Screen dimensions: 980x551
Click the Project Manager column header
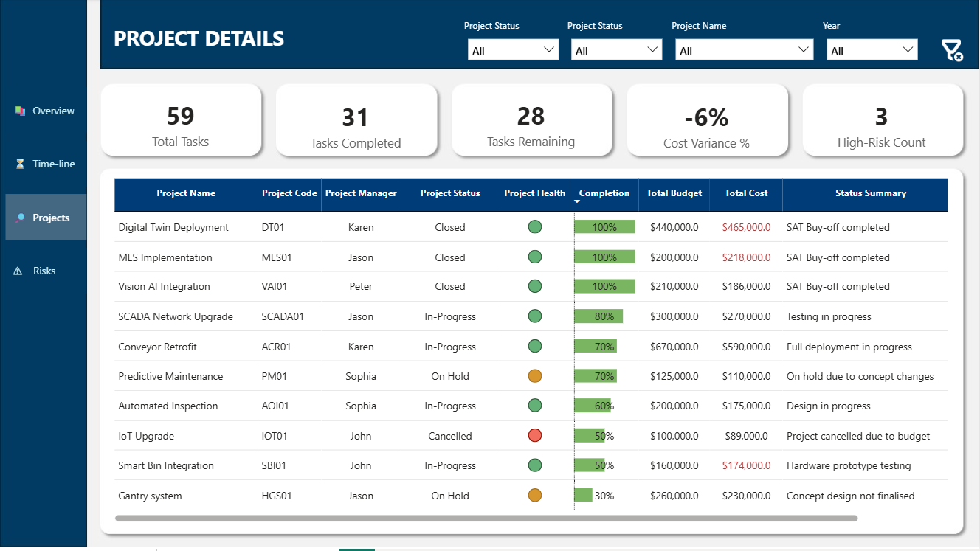361,193
